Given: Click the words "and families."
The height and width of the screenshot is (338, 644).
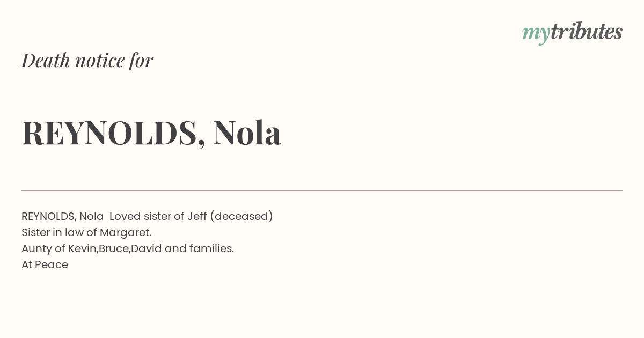Looking at the screenshot, I should (199, 248).
